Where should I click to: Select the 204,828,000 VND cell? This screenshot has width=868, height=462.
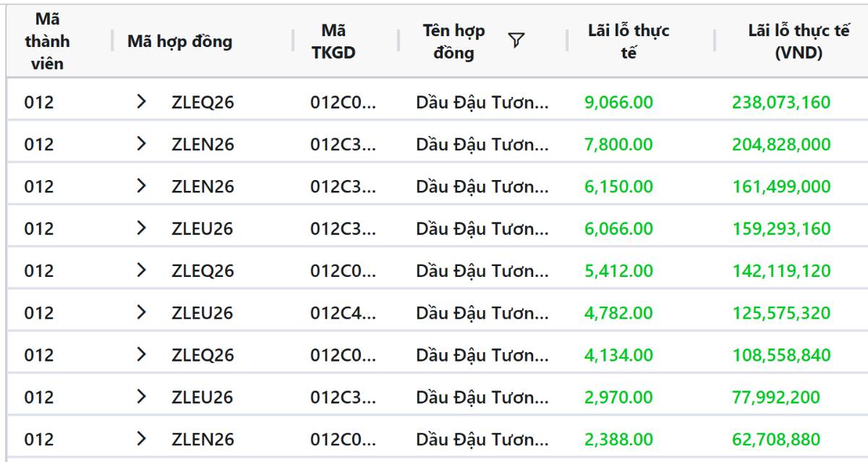(781, 144)
